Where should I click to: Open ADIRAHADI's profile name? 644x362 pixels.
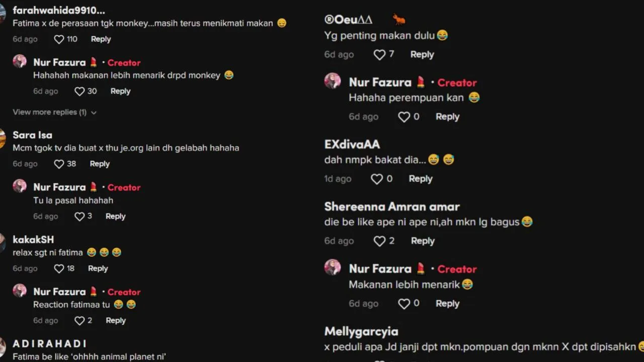(49, 344)
